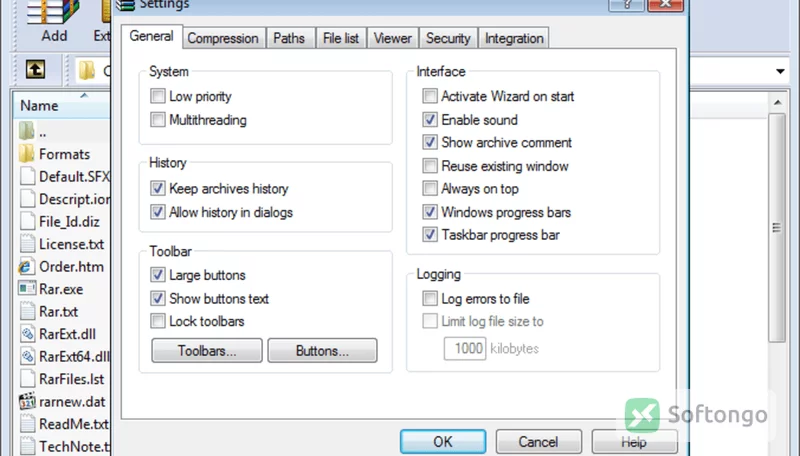The image size is (800, 456).
Task: Open the Paths tab
Action: (289, 38)
